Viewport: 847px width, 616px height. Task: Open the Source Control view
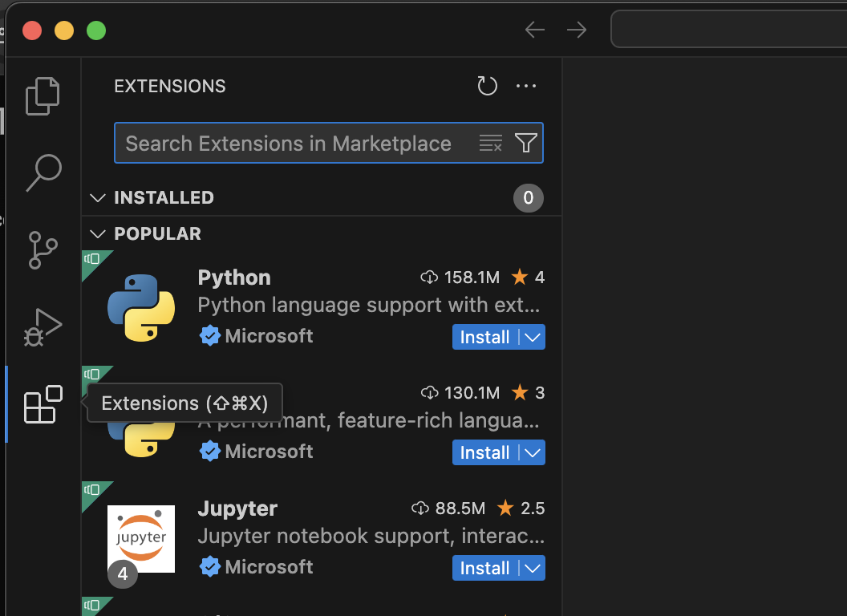pyautogui.click(x=43, y=250)
